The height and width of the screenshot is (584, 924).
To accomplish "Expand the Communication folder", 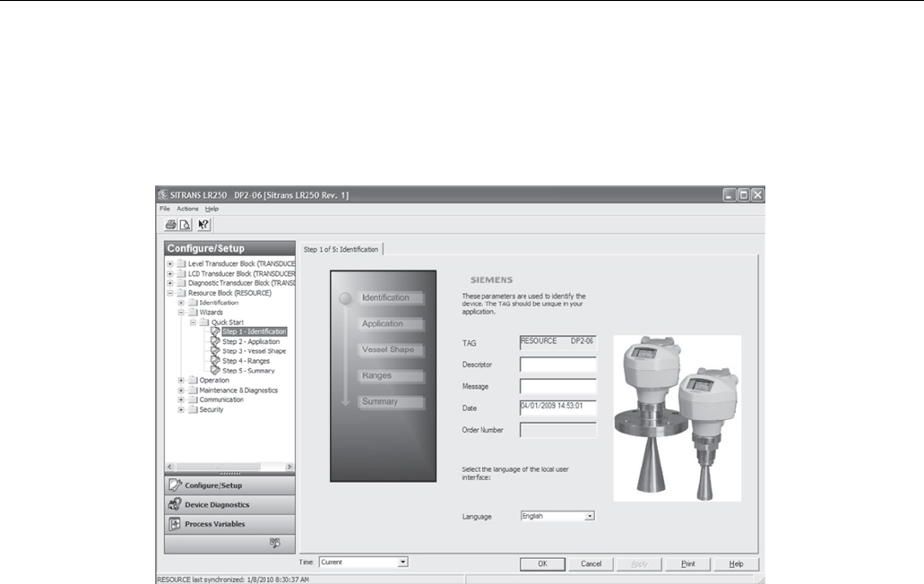I will click(x=181, y=399).
